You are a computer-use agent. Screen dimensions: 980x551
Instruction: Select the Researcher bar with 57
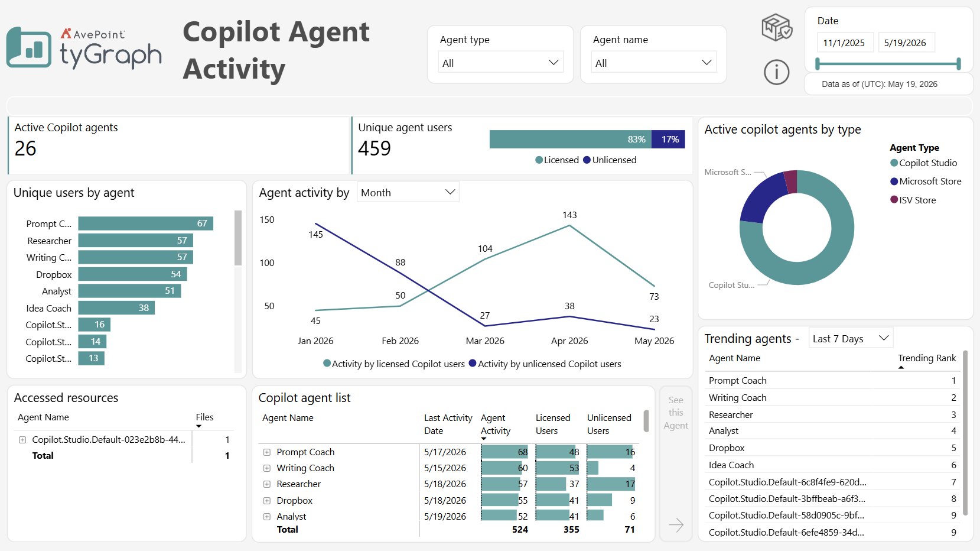click(x=135, y=241)
